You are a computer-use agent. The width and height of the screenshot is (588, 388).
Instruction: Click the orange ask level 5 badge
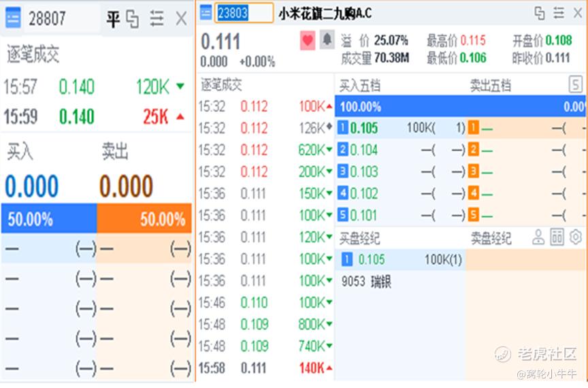point(474,214)
